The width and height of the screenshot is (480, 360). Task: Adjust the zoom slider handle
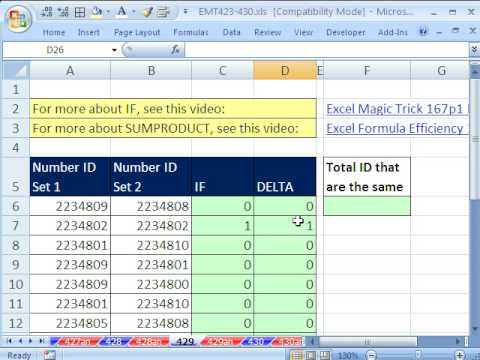tap(418, 355)
